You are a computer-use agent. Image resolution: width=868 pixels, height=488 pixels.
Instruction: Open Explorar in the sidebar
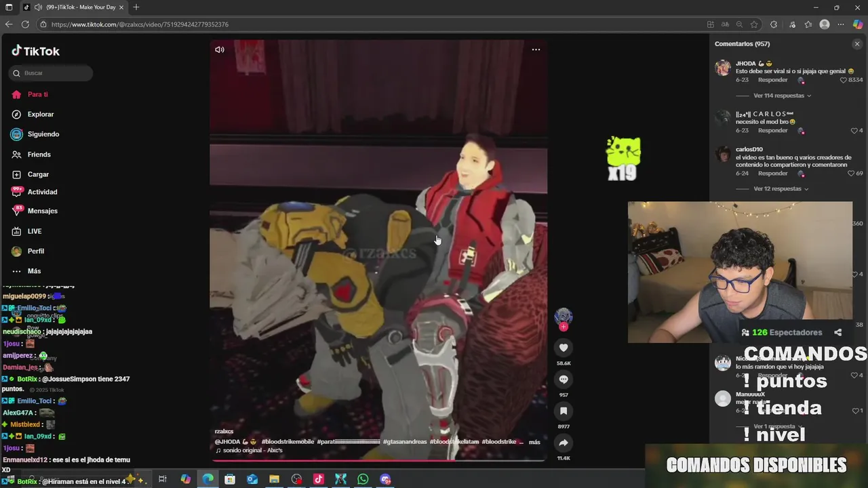[41, 115]
